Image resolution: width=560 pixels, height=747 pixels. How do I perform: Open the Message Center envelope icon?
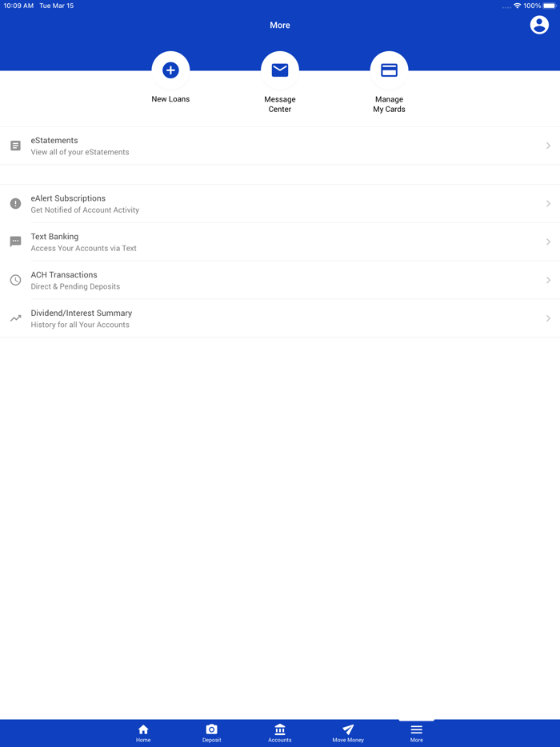point(280,70)
